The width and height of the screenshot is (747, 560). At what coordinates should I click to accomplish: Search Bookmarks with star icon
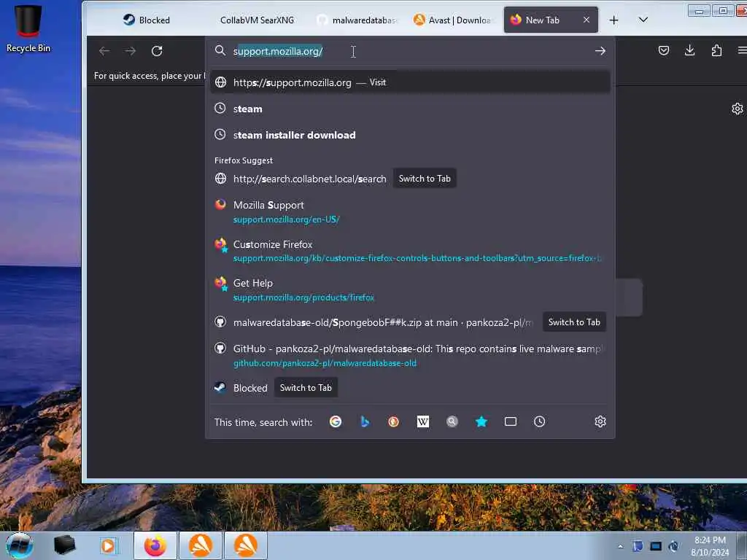pyautogui.click(x=481, y=421)
